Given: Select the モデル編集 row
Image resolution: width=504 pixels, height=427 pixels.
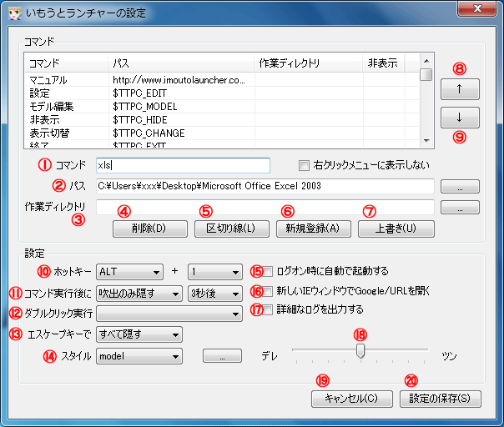Looking at the screenshot, I should click(222, 107).
